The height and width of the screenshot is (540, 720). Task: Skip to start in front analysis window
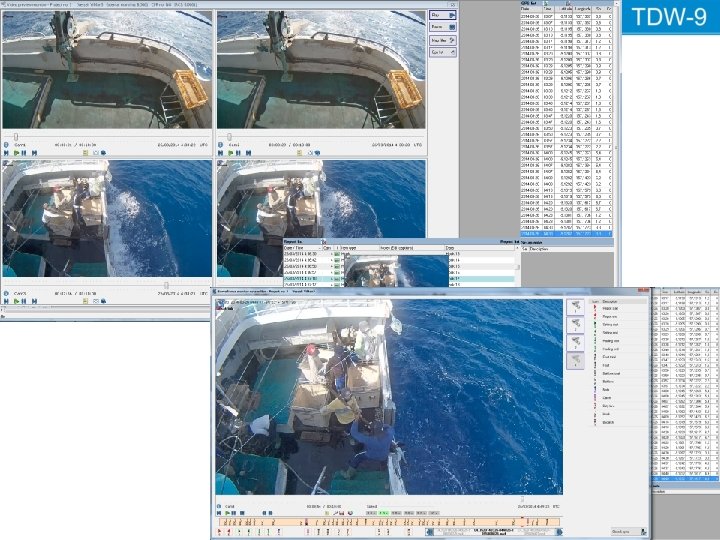(219, 513)
